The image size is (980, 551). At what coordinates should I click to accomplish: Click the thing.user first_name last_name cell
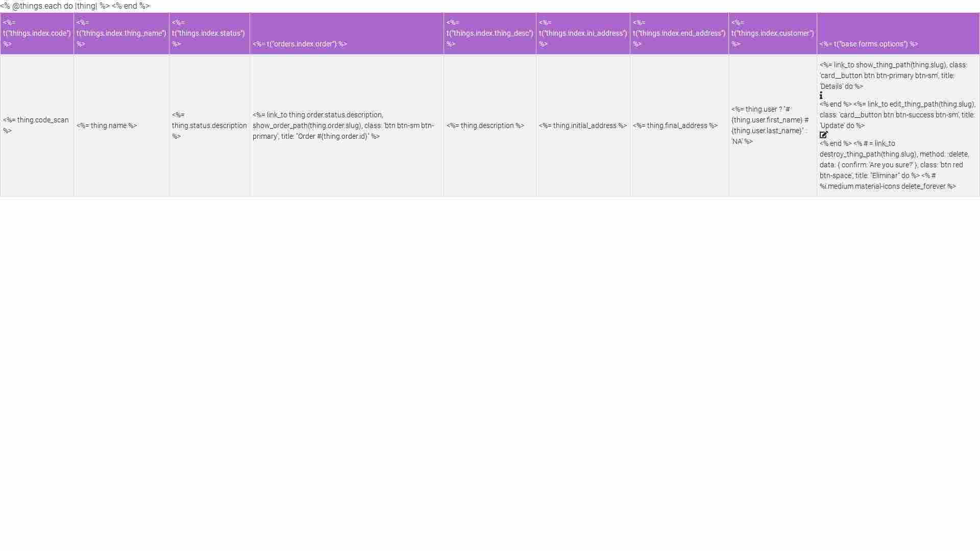click(769, 126)
